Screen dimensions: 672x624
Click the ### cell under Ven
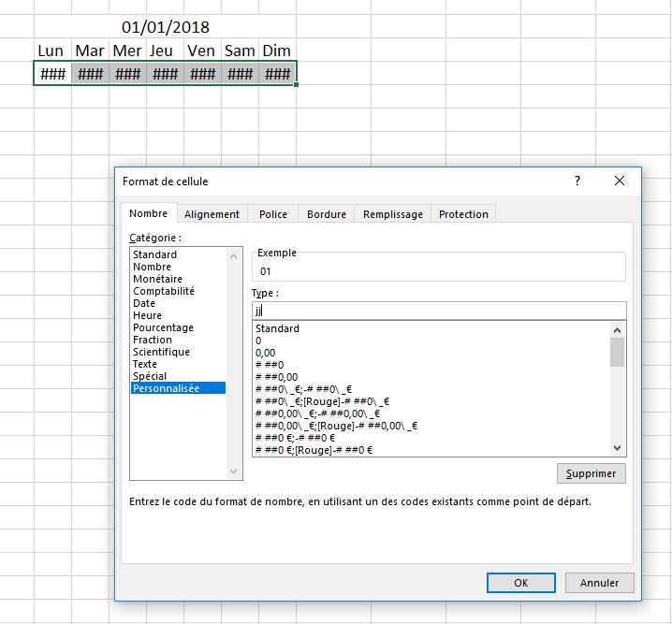point(202,74)
